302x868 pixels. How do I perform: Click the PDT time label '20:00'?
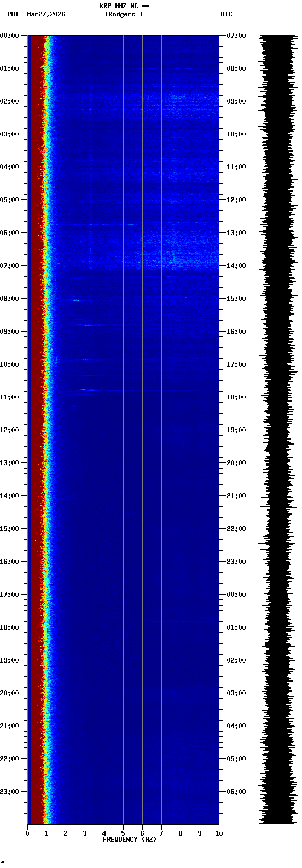point(9,693)
